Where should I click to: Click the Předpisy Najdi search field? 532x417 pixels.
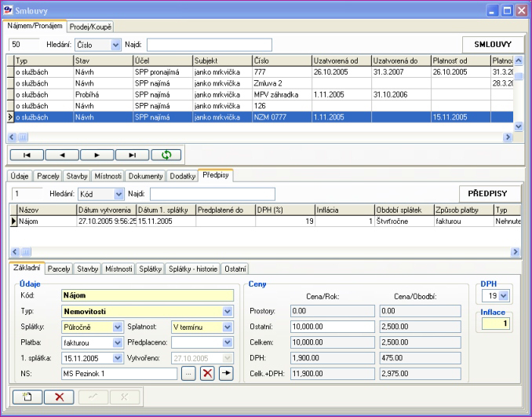coord(213,194)
